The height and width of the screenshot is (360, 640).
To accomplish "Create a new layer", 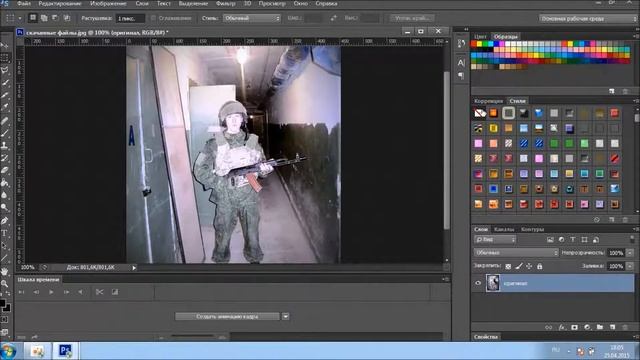I will [612, 327].
